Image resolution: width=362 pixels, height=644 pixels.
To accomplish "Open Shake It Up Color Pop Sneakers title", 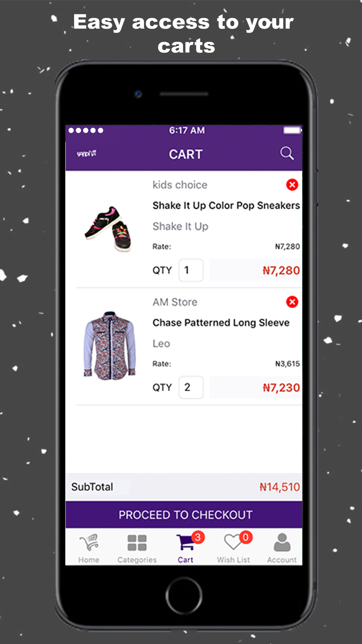I will (226, 205).
